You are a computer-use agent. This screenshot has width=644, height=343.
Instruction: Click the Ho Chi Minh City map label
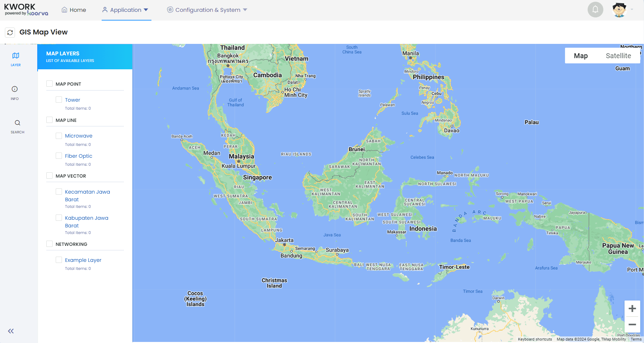pos(296,92)
